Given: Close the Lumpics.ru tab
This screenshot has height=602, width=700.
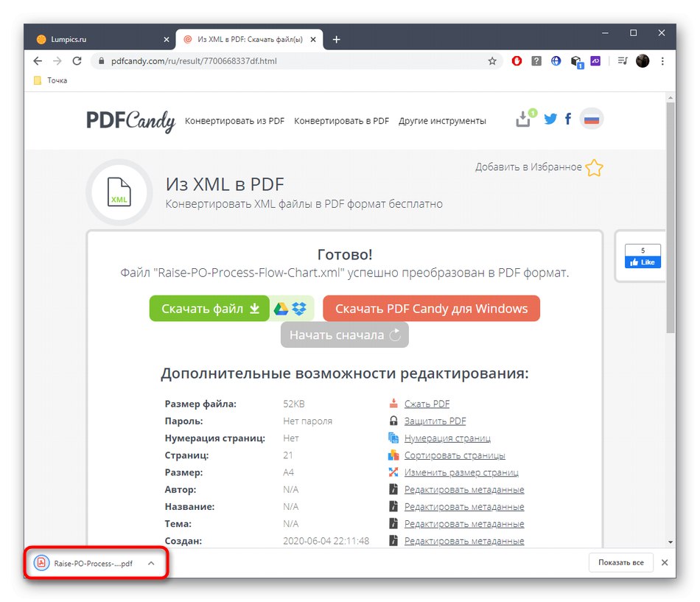Looking at the screenshot, I should click(x=167, y=40).
